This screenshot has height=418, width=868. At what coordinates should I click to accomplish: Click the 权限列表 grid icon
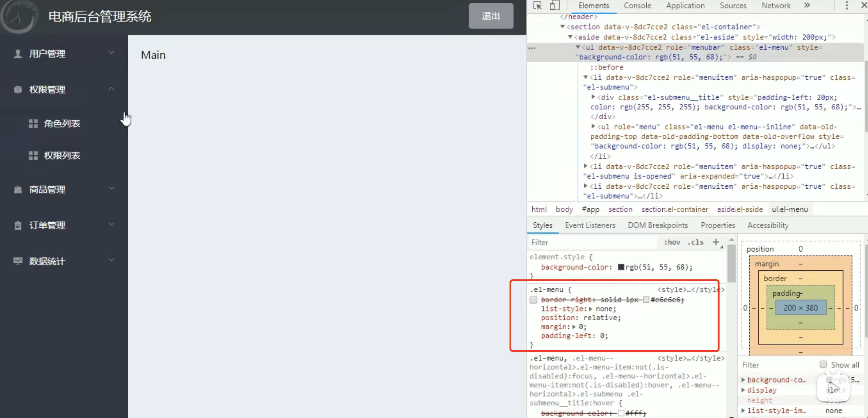(x=33, y=155)
